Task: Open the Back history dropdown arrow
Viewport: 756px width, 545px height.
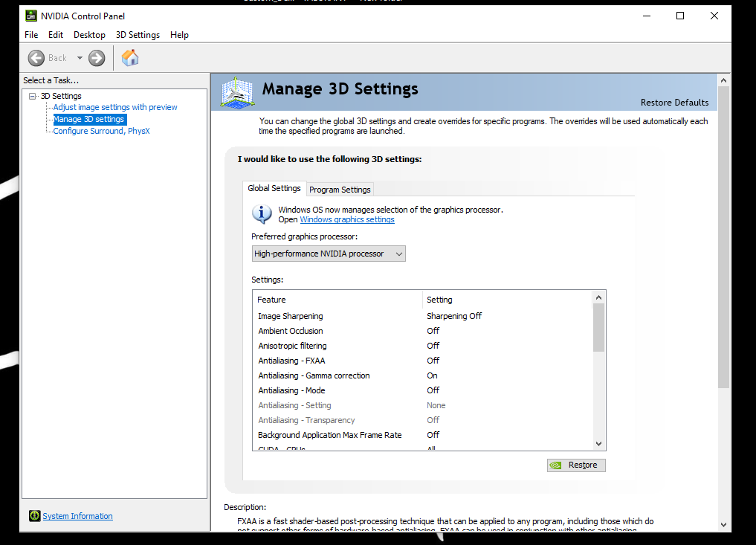Action: 80,58
